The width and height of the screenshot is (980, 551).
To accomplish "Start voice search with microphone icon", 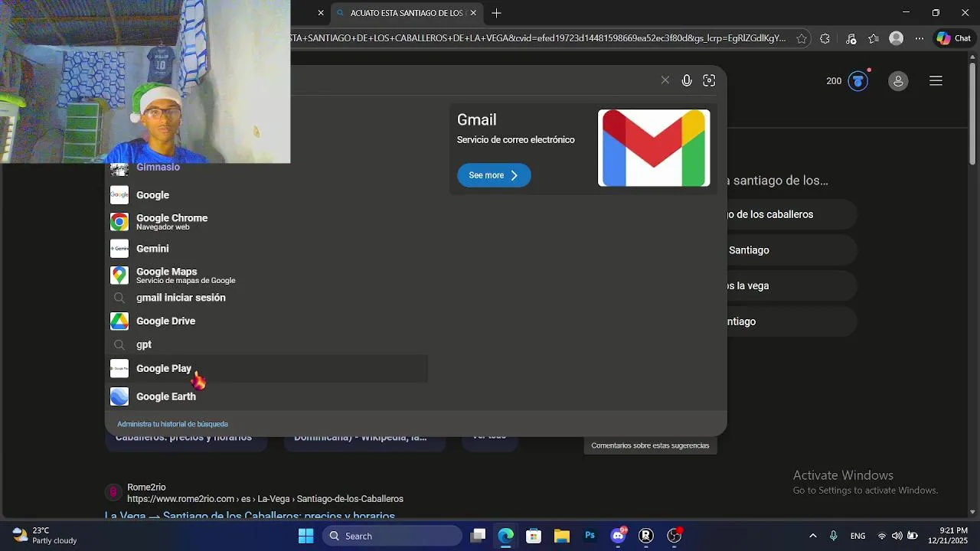I will point(687,80).
